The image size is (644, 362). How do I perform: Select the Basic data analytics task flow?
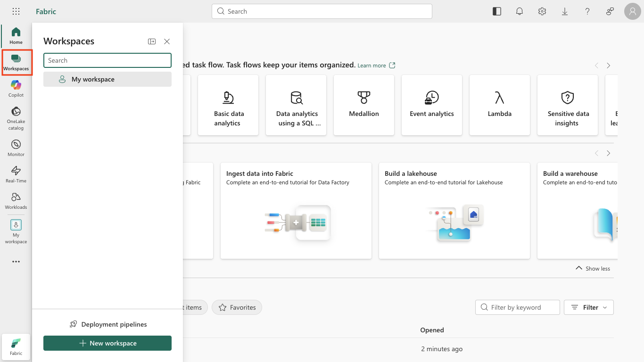pyautogui.click(x=228, y=105)
